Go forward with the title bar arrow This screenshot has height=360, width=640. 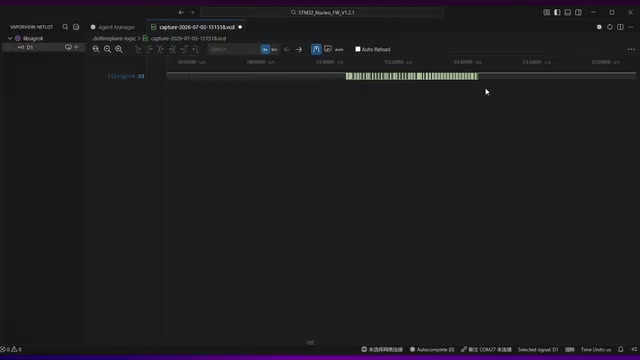point(192,13)
